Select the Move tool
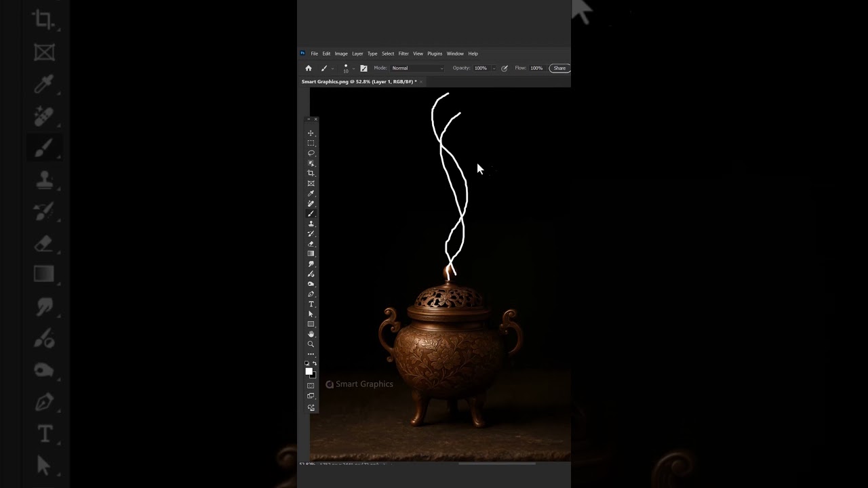This screenshot has height=488, width=868. (x=311, y=134)
